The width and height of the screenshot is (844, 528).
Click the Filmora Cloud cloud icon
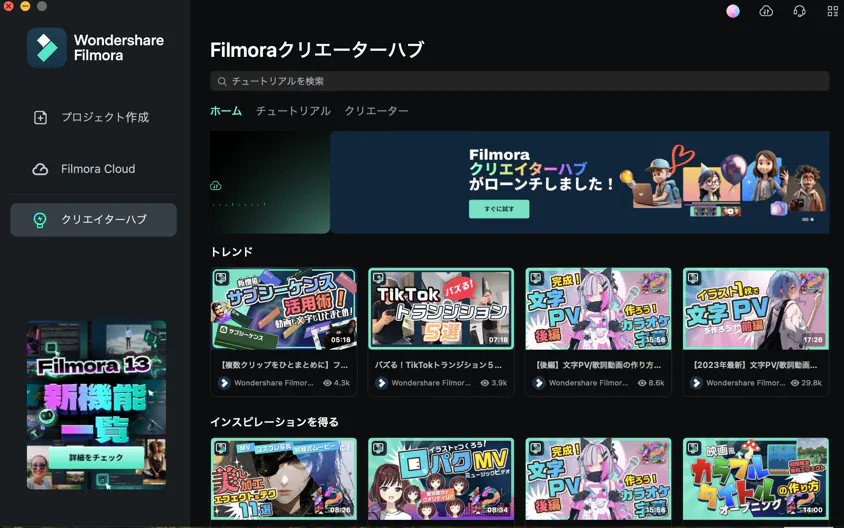(x=40, y=169)
